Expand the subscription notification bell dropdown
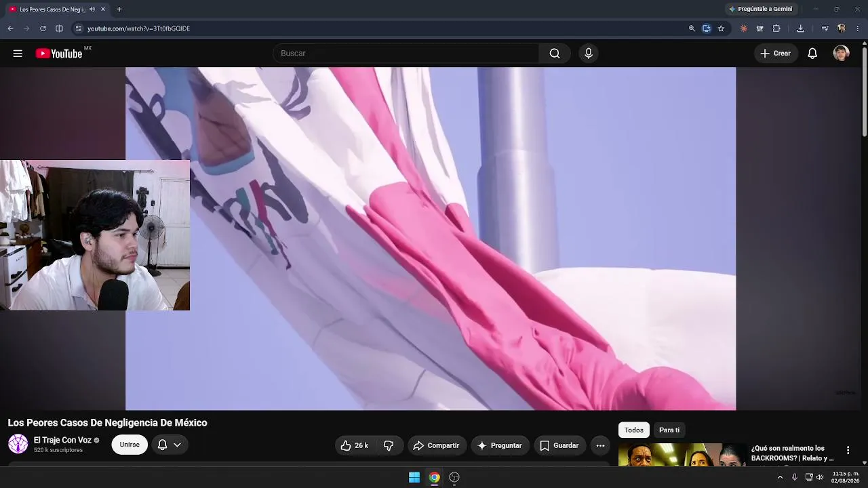This screenshot has height=488, width=868. [x=169, y=445]
